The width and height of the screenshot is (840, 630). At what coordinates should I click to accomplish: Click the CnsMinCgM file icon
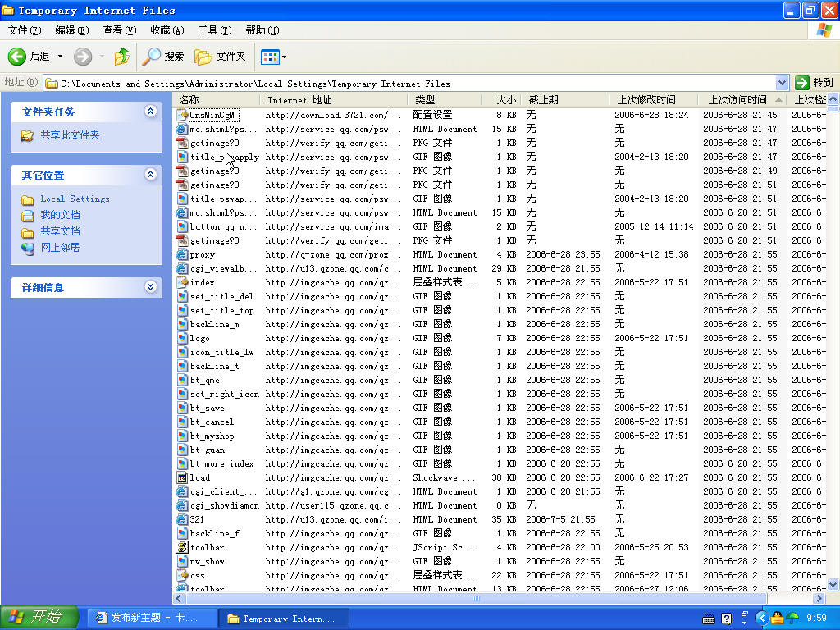(x=182, y=115)
